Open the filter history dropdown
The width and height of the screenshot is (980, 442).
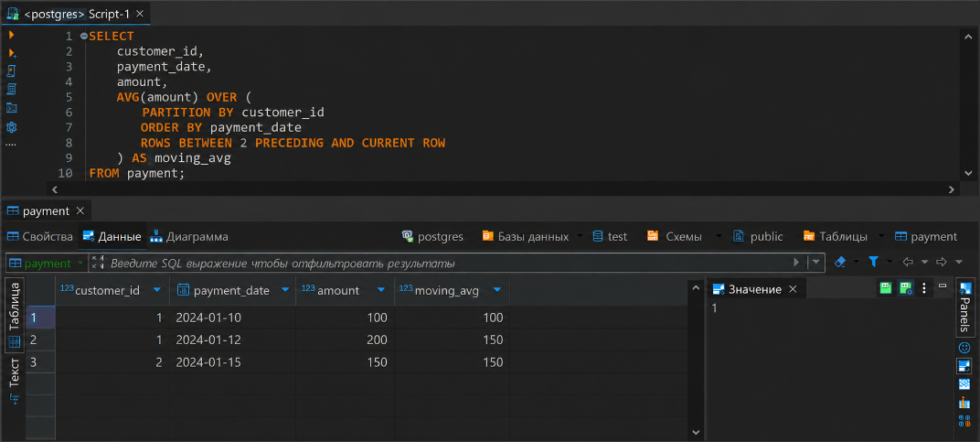815,263
